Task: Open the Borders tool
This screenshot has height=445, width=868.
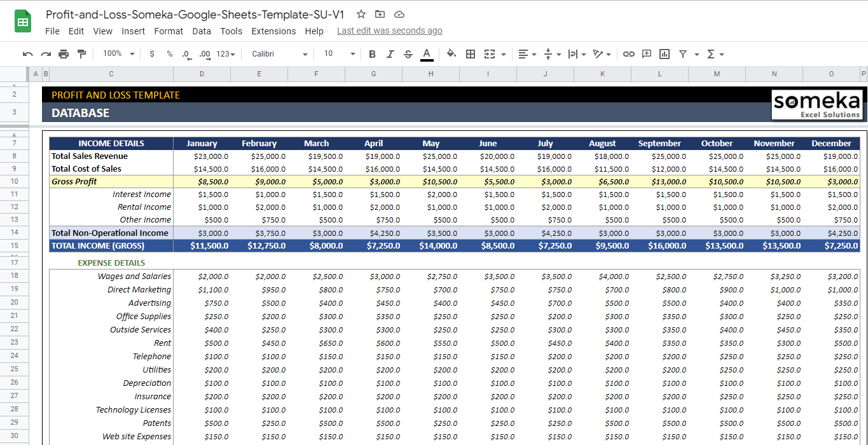Action: [x=471, y=54]
